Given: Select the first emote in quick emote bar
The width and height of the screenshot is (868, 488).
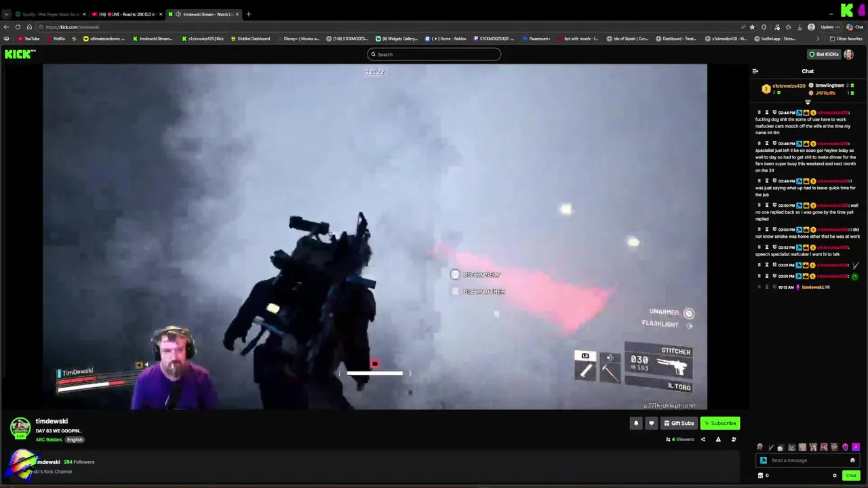Looking at the screenshot, I should [759, 447].
